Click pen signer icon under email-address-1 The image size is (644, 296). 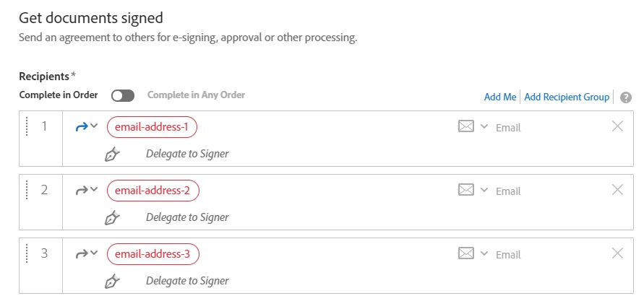click(x=112, y=154)
